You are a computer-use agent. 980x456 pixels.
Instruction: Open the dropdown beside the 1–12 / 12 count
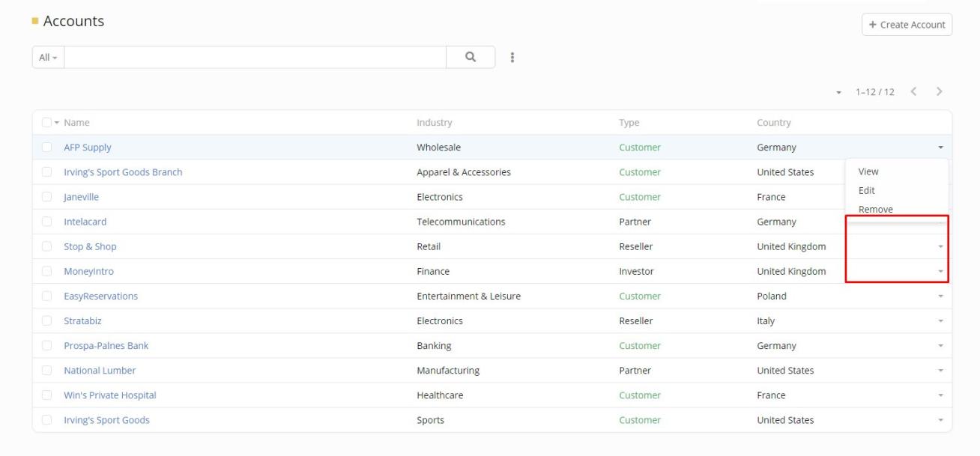point(838,93)
